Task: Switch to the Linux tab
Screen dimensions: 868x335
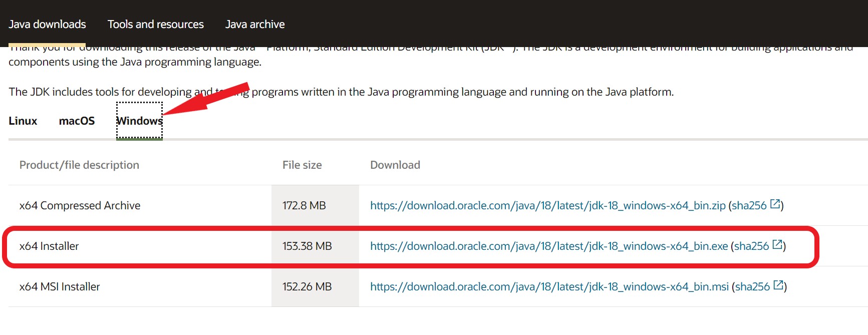Action: pyautogui.click(x=23, y=121)
